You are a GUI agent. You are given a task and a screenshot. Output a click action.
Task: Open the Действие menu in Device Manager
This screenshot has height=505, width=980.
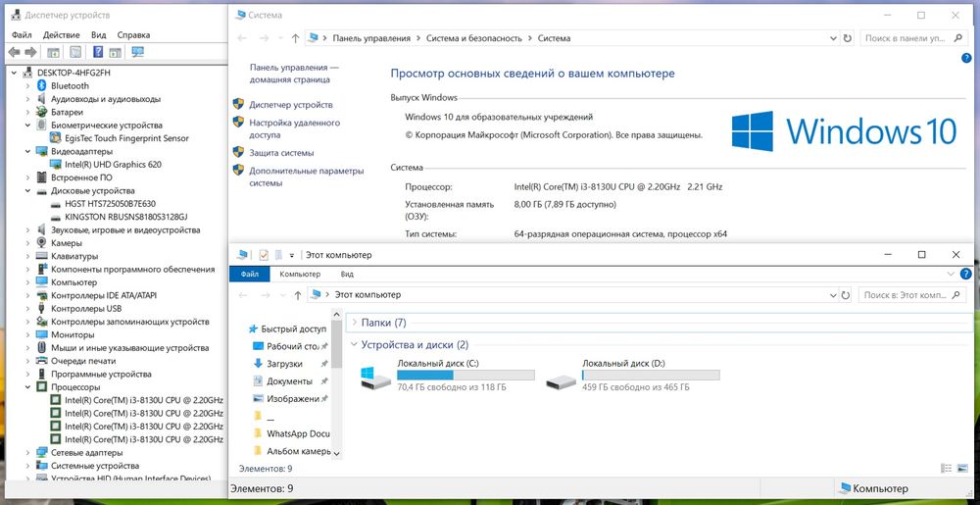tap(62, 35)
